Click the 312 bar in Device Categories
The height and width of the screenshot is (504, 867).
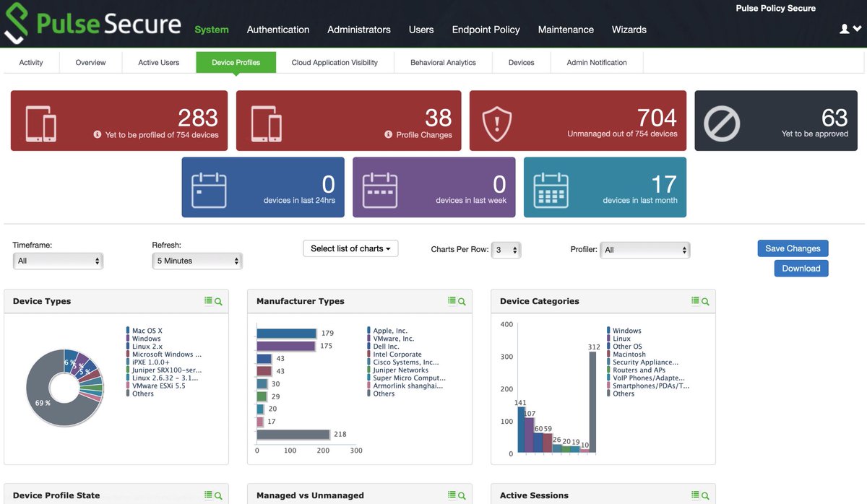593,401
